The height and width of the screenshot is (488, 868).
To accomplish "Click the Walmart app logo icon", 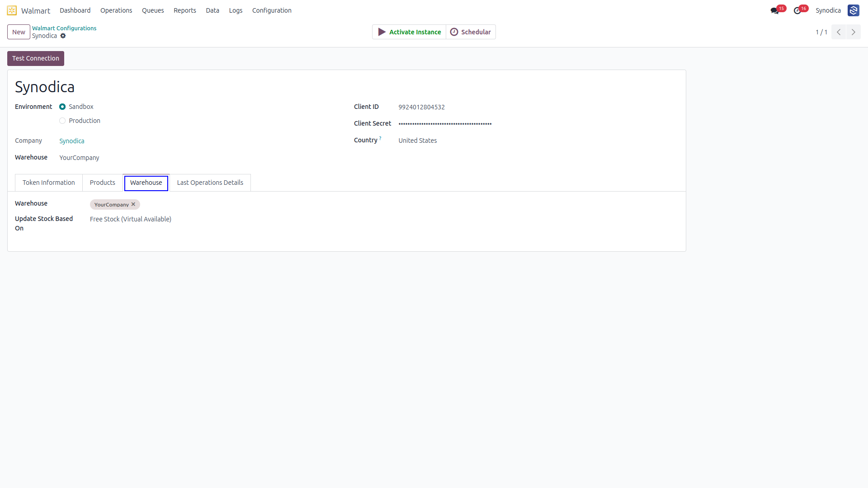I will click(x=12, y=10).
